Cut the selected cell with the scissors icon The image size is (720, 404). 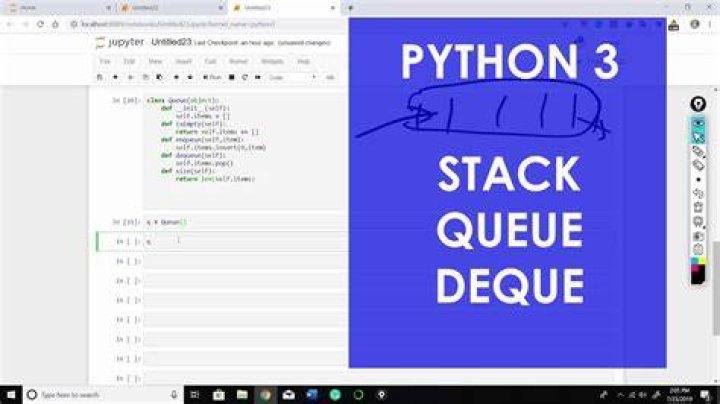(130, 77)
